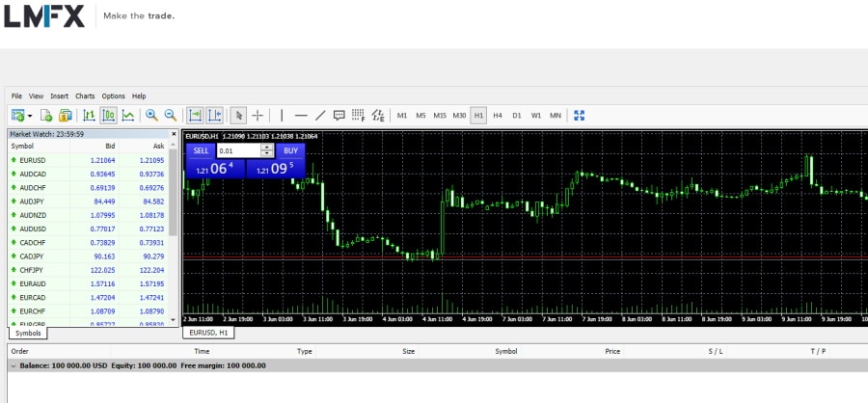
Task: Collapse the Balance row expander arrow
Action: coord(13,366)
